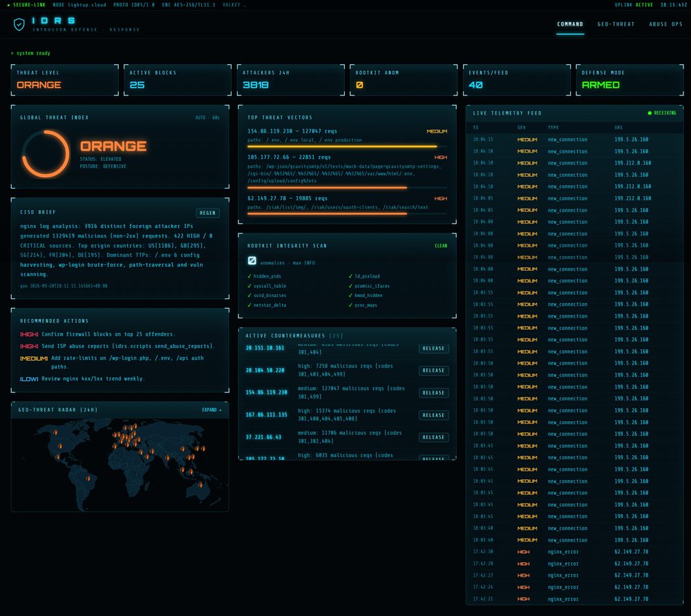Click the LOW 'Review nginx 4xx/5xx trend' action

pos(82,378)
